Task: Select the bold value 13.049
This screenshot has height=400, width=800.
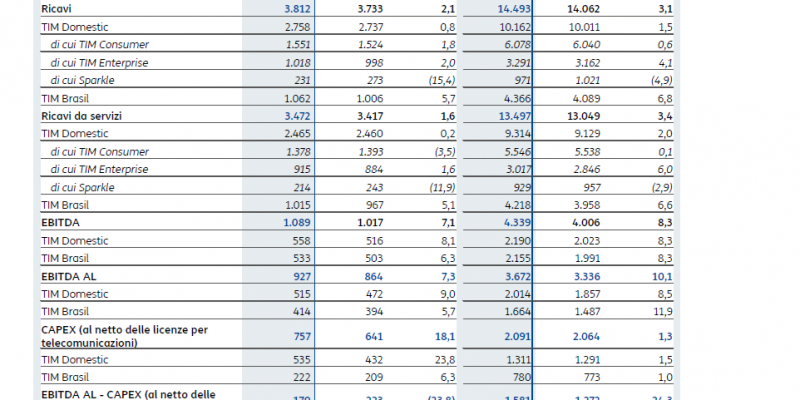Action: point(584,116)
